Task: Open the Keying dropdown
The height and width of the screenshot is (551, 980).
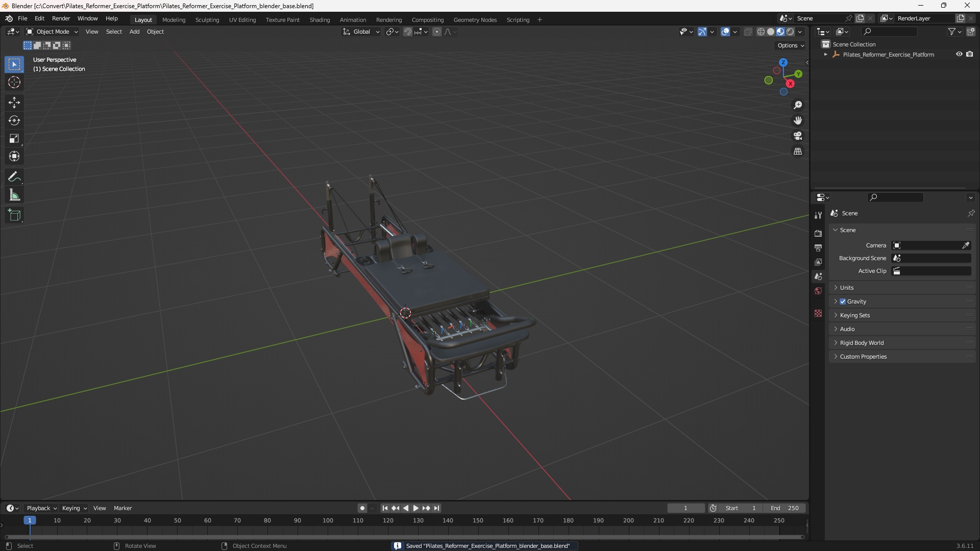Action: tap(74, 508)
